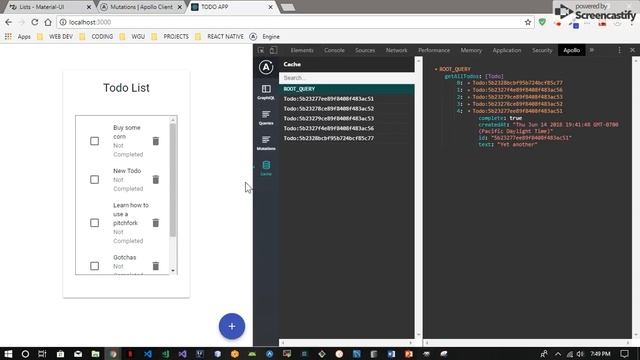Switch to the Elements tab
Screen dimensions: 640x360
302,50
